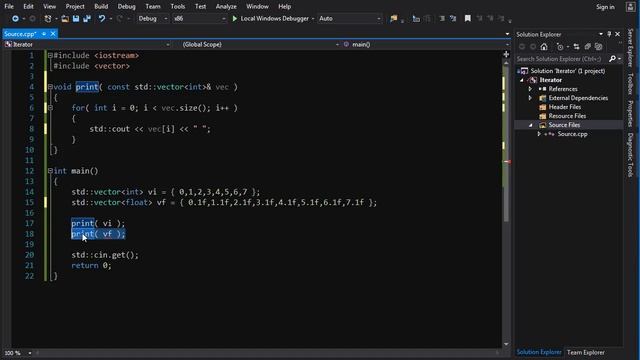Collapse the int main function outline
Image resolution: width=640 pixels, height=360 pixels.
(50, 171)
